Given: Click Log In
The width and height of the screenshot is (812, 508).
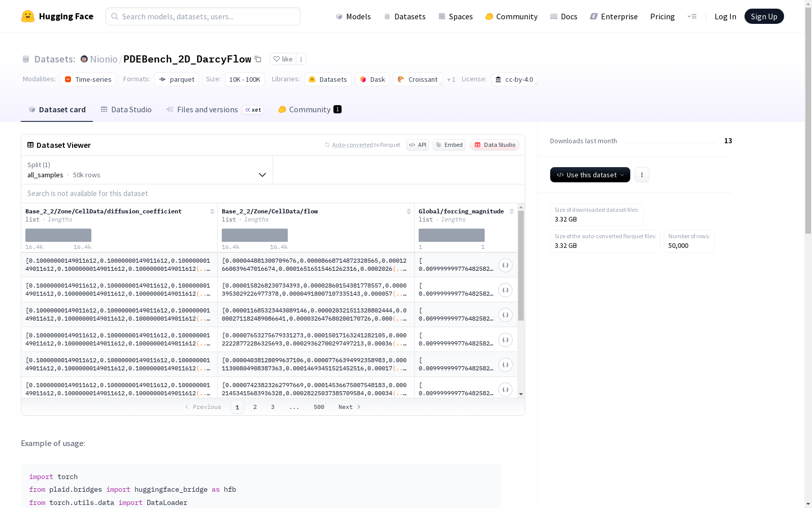Looking at the screenshot, I should (725, 16).
